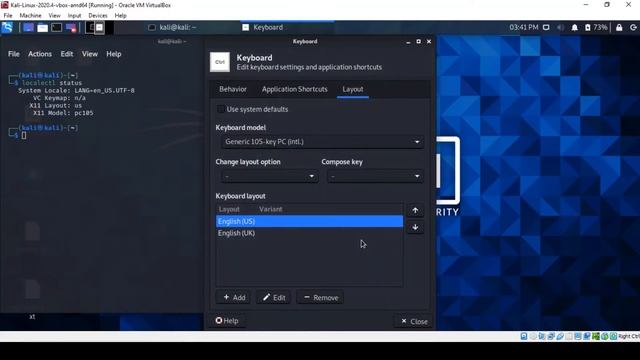
Task: Enable Use system defaults checkbox
Action: pos(220,109)
